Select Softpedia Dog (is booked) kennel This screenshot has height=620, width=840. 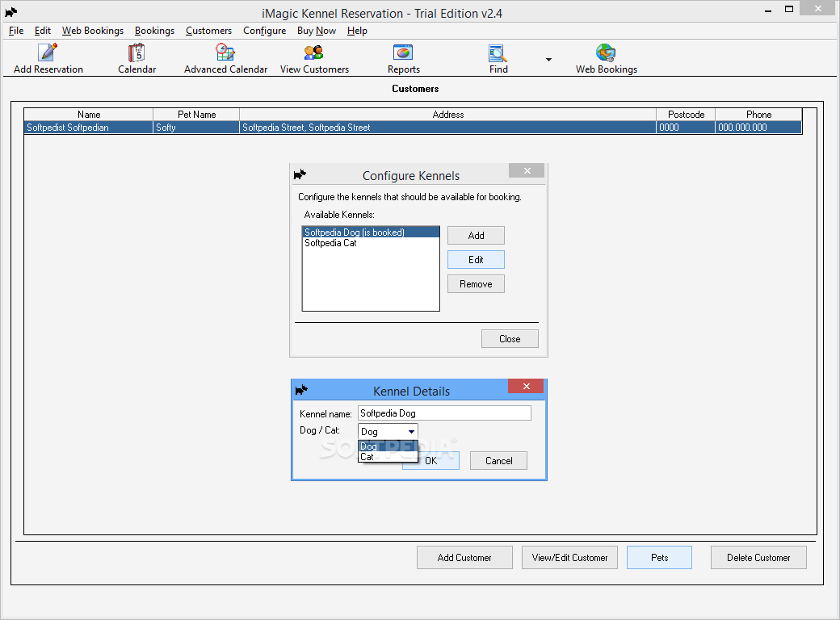click(x=371, y=232)
